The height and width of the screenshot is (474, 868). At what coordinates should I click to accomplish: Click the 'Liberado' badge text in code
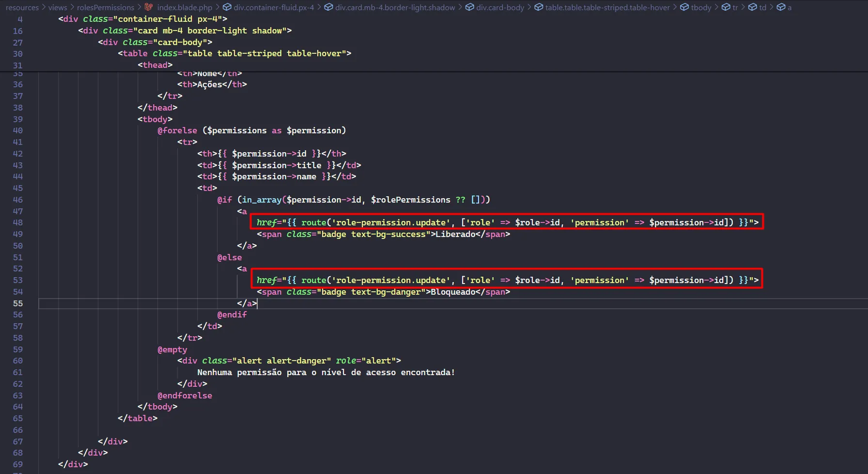pos(455,234)
